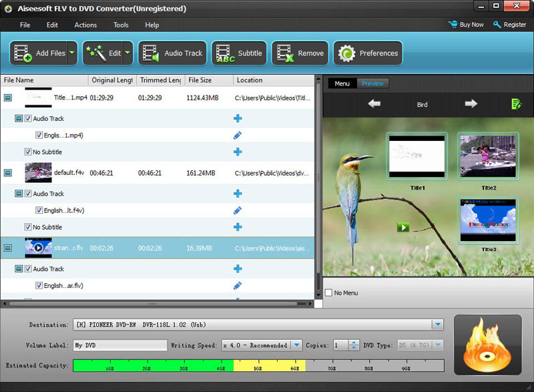534x392 pixels.
Task: Open the Help menu
Action: [x=152, y=25]
